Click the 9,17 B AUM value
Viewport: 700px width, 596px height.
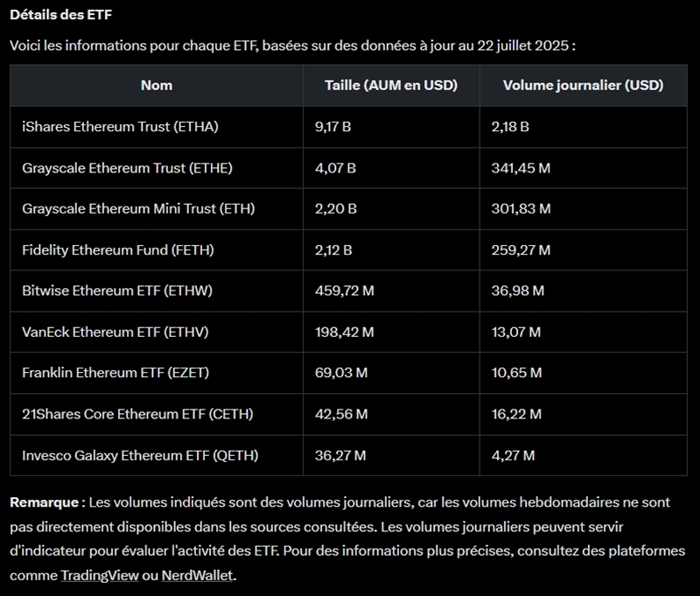click(332, 127)
